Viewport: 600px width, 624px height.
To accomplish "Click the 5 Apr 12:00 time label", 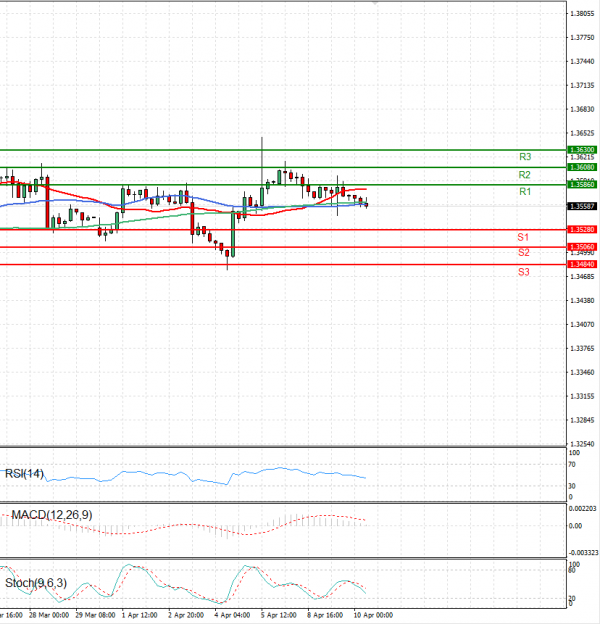I will [x=279, y=615].
